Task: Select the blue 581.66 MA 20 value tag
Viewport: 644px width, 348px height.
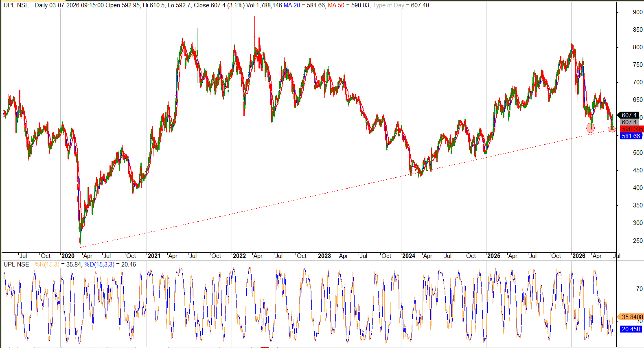Action: pyautogui.click(x=631, y=136)
